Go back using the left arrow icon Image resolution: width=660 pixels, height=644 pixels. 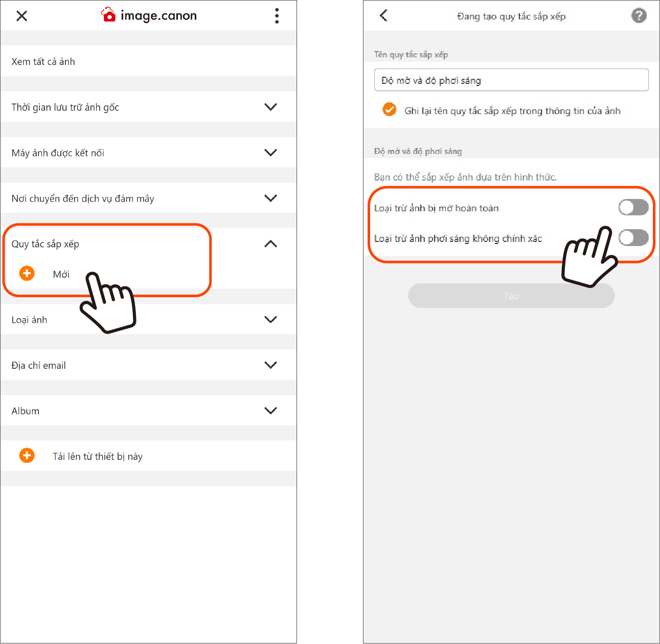click(384, 15)
